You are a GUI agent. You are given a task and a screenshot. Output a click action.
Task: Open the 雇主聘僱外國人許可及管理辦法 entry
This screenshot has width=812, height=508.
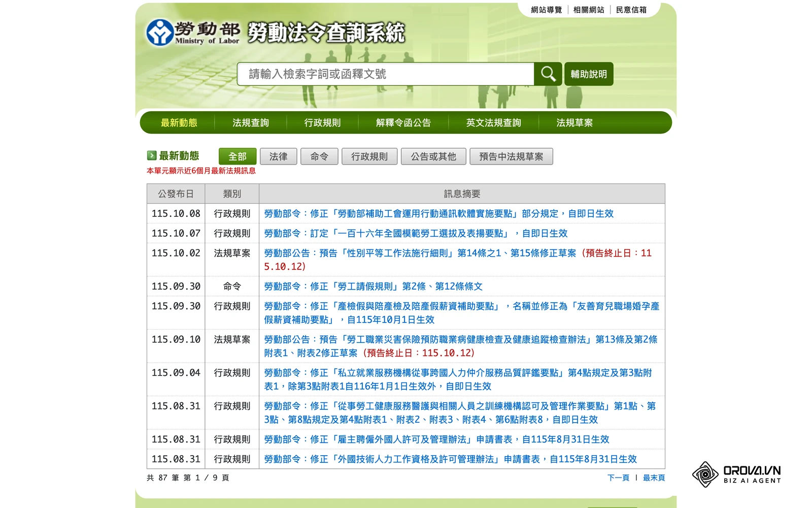[x=436, y=439]
